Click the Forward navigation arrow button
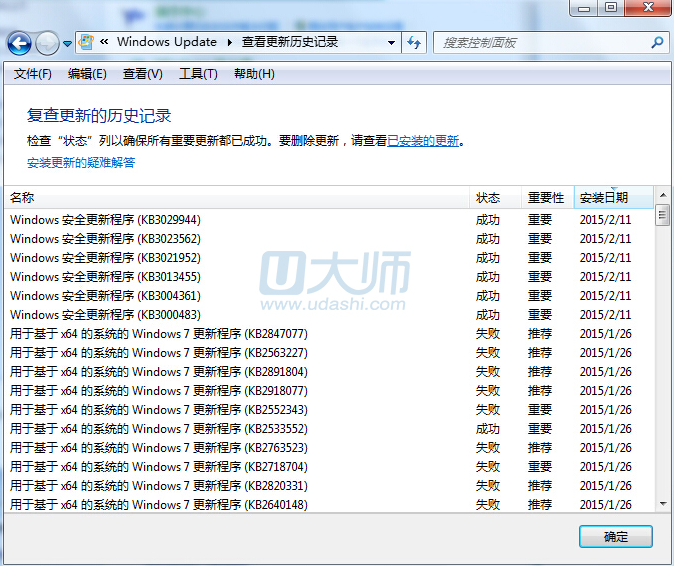Screen dimensions: 674x566 [x=47, y=43]
